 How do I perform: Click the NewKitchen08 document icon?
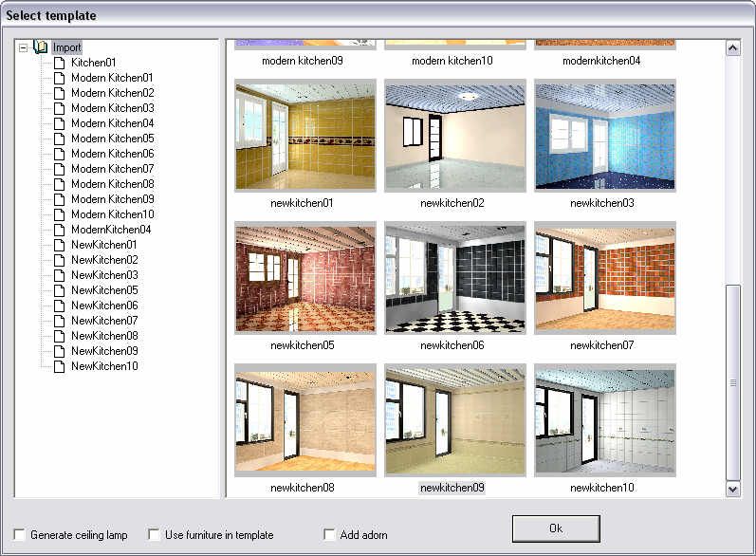click(x=60, y=336)
